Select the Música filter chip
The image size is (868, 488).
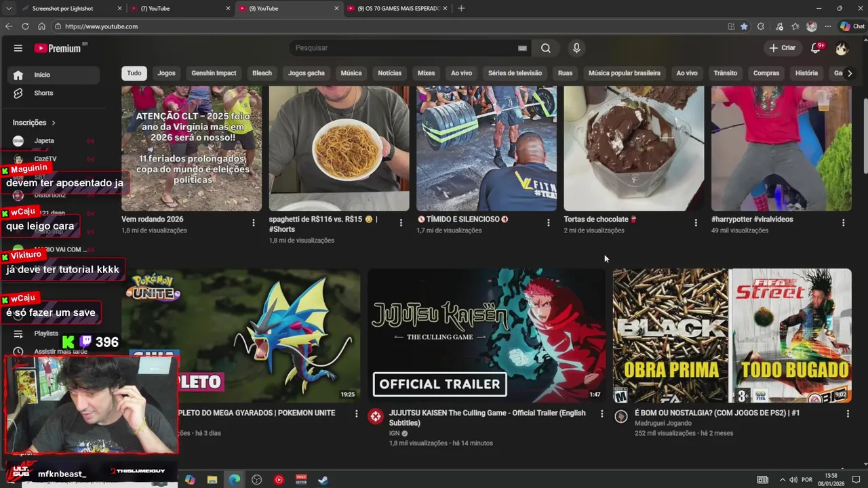351,73
